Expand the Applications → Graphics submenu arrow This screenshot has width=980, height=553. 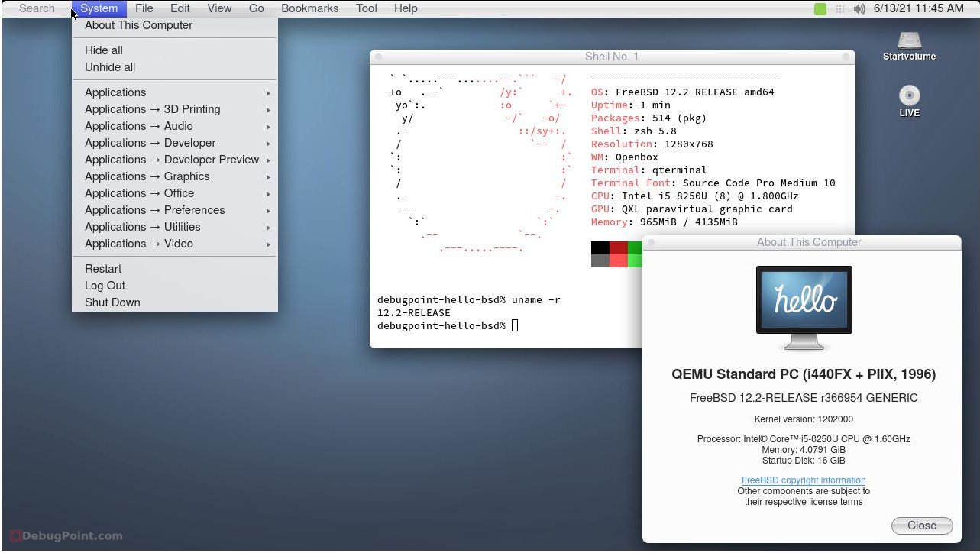coord(268,177)
